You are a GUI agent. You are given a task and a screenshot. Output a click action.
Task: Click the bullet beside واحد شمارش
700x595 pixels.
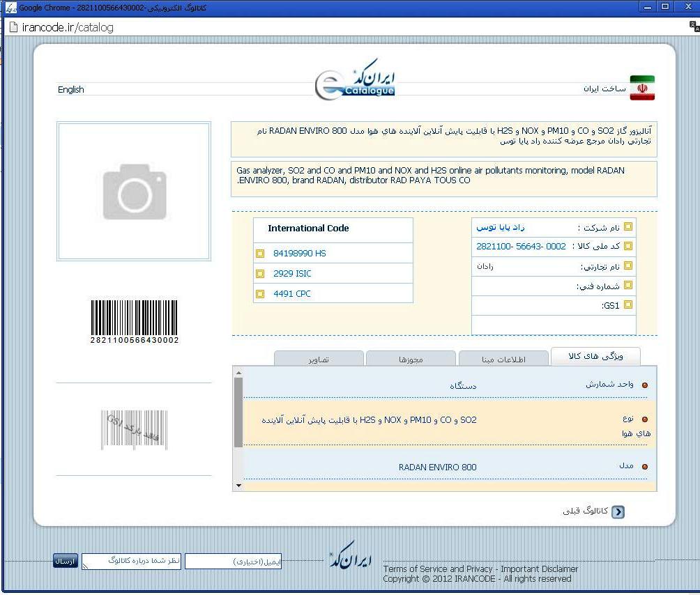[645, 385]
